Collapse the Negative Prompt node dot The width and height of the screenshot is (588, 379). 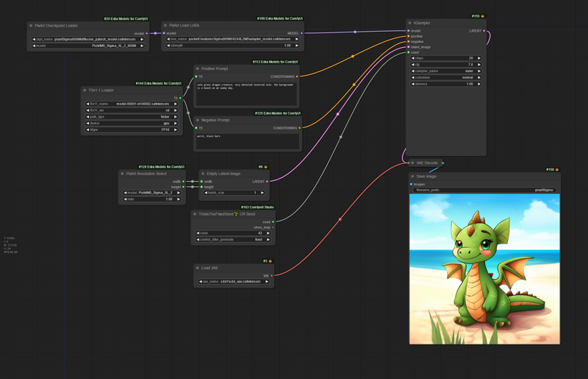(x=197, y=120)
